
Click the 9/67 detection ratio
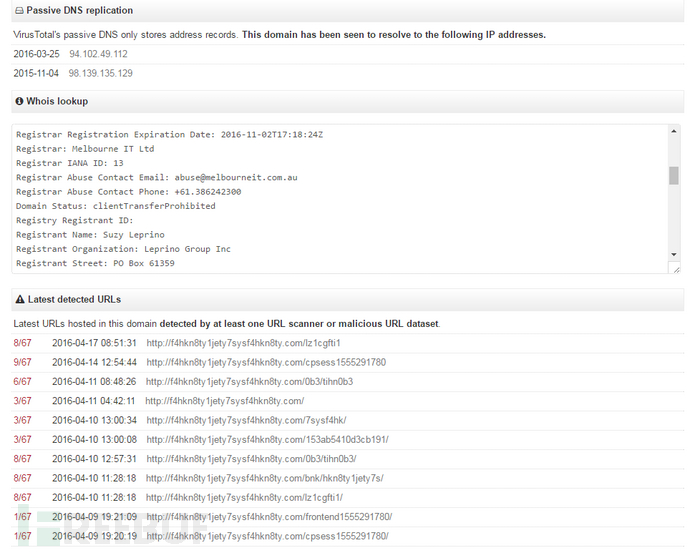coord(22,363)
